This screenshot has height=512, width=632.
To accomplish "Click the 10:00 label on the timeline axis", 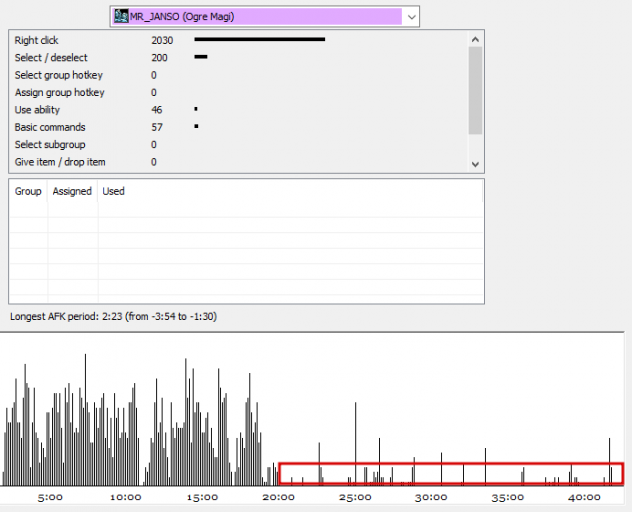I will tap(126, 497).
